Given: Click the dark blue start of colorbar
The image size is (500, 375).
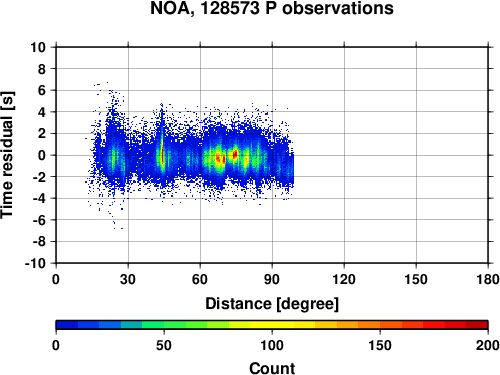Looking at the screenshot, I should (67, 325).
